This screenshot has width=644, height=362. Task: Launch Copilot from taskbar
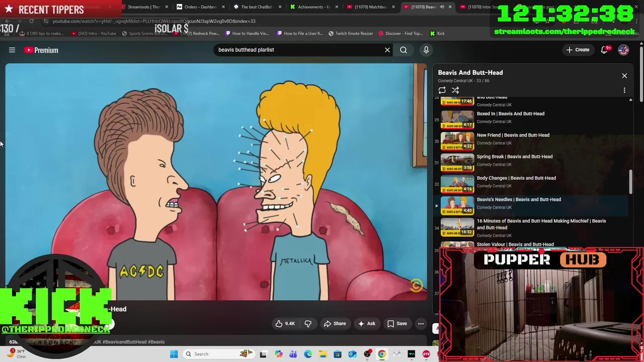[x=279, y=354]
